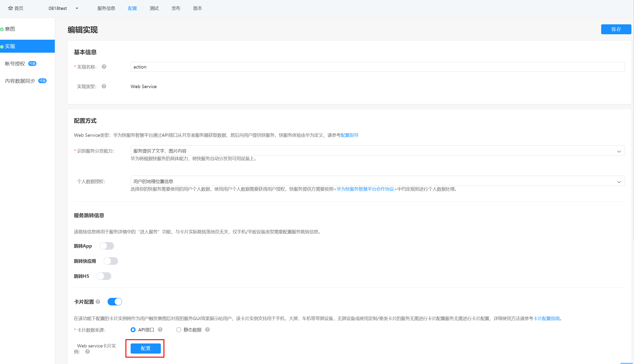Viewport: 634px width, 364px height.
Task: Click the 可选 badge next to 帐号授权
Action: [32, 64]
